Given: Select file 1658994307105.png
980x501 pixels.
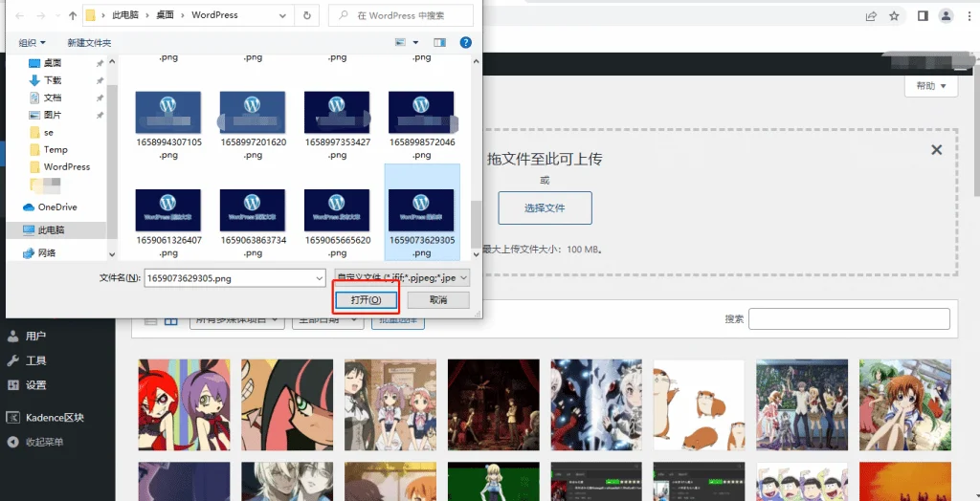Looking at the screenshot, I should (168, 125).
